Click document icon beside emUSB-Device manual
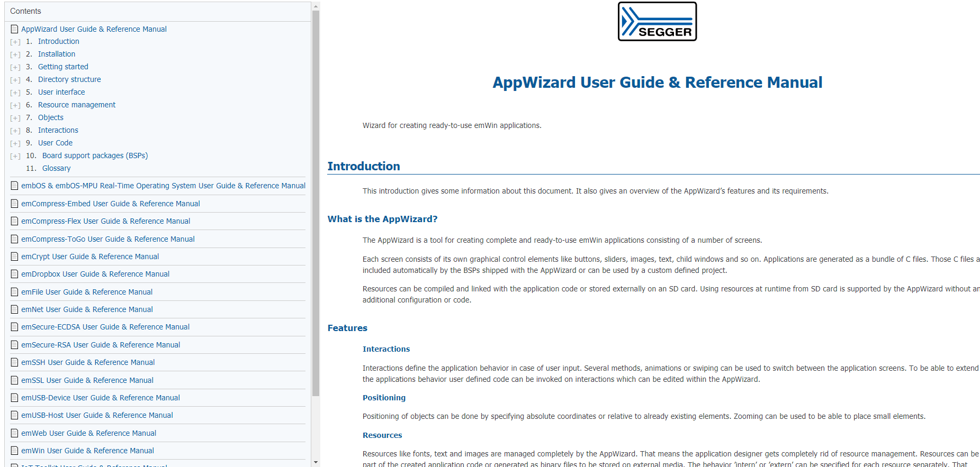This screenshot has width=980, height=467. click(15, 398)
